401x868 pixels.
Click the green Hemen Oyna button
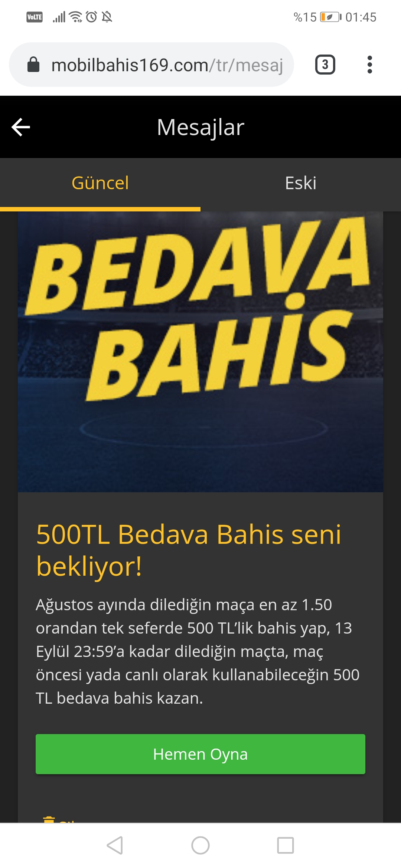(200, 754)
